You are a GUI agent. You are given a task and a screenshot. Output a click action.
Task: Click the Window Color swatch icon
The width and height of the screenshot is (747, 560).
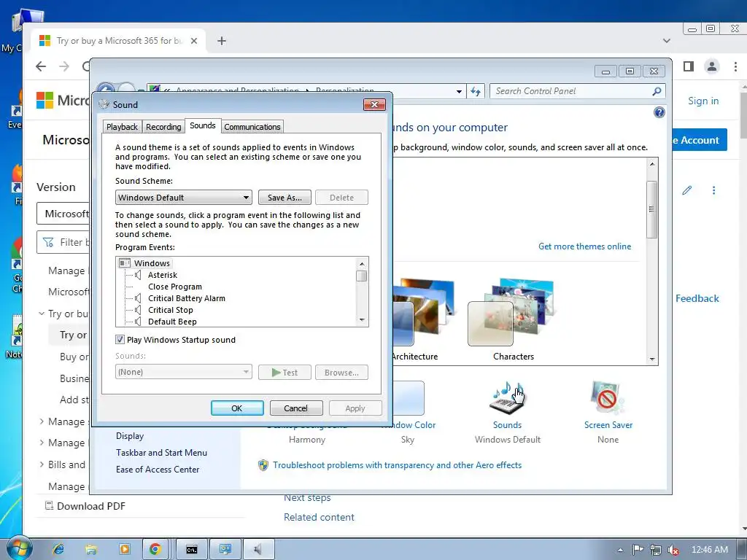409,398
